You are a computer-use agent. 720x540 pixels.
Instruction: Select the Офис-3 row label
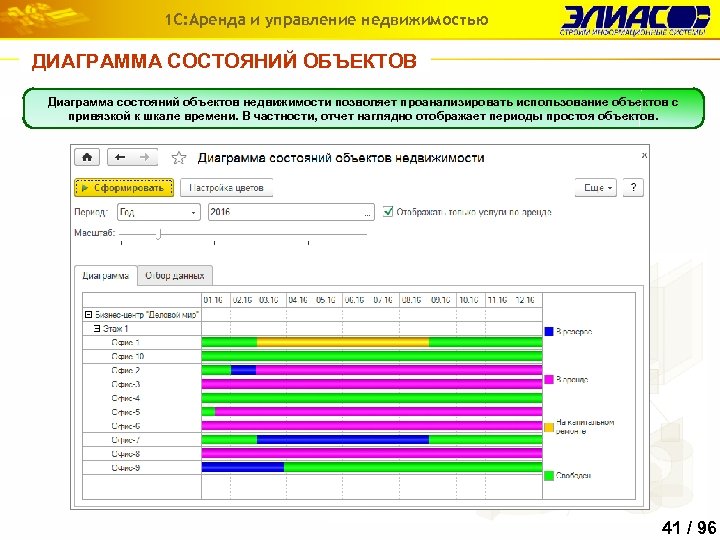(x=125, y=384)
